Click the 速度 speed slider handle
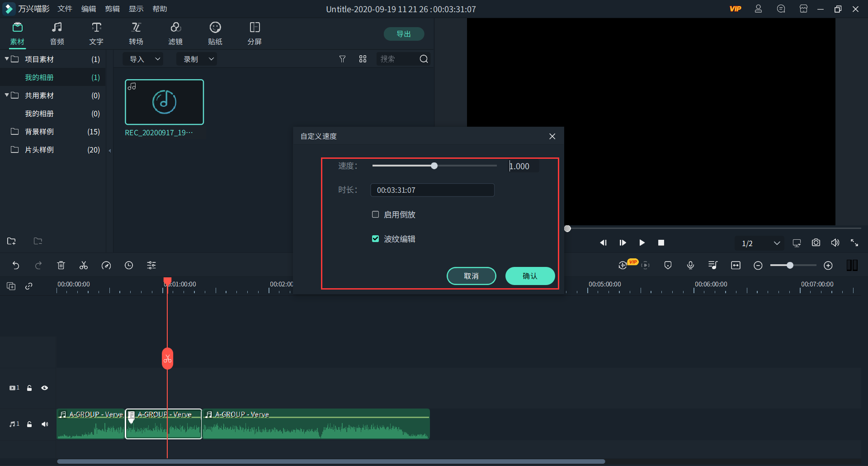The width and height of the screenshot is (868, 466). [x=434, y=166]
